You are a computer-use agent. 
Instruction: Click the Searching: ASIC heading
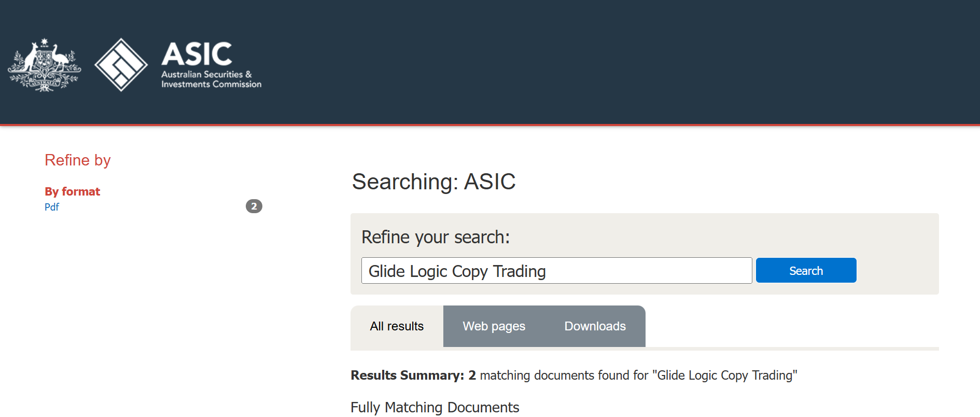[433, 182]
